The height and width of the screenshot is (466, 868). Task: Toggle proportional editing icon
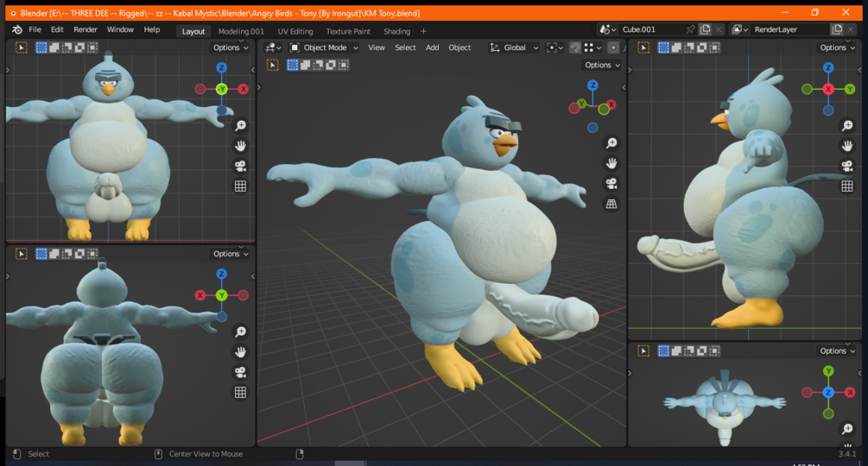click(x=613, y=47)
